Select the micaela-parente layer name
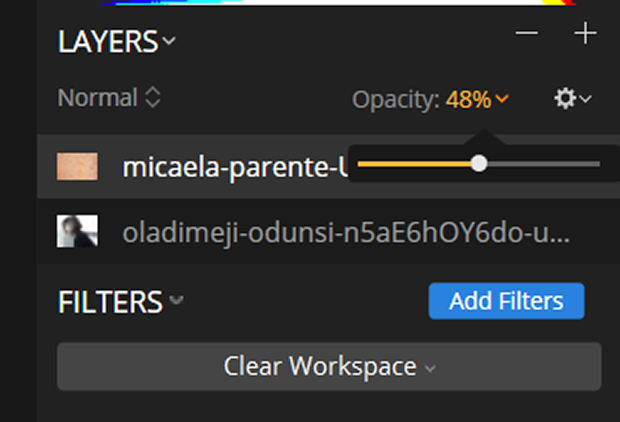 pyautogui.click(x=235, y=168)
